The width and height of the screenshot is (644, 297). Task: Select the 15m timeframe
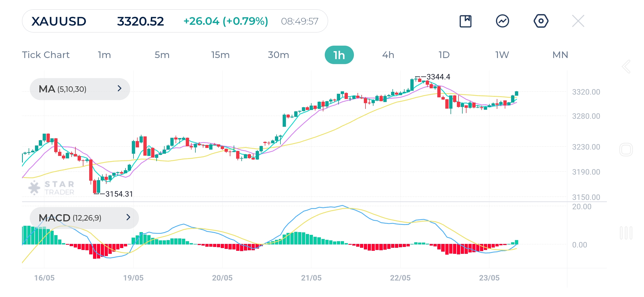[x=220, y=55]
